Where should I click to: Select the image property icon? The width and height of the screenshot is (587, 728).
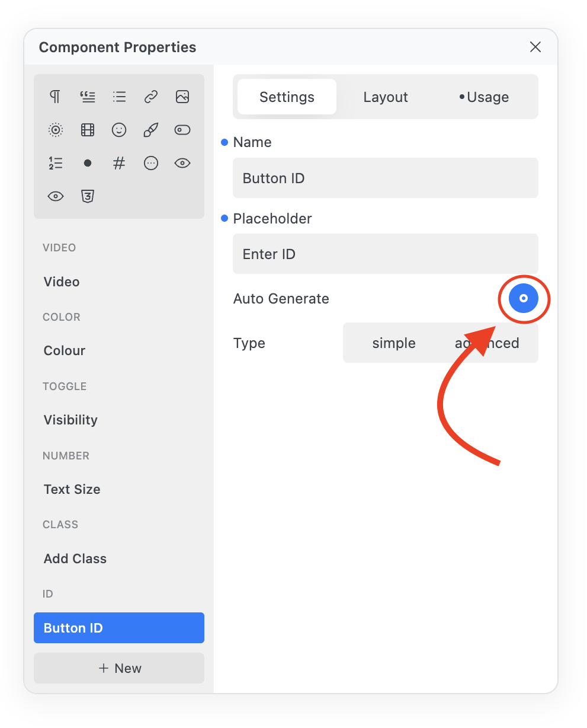click(x=182, y=97)
